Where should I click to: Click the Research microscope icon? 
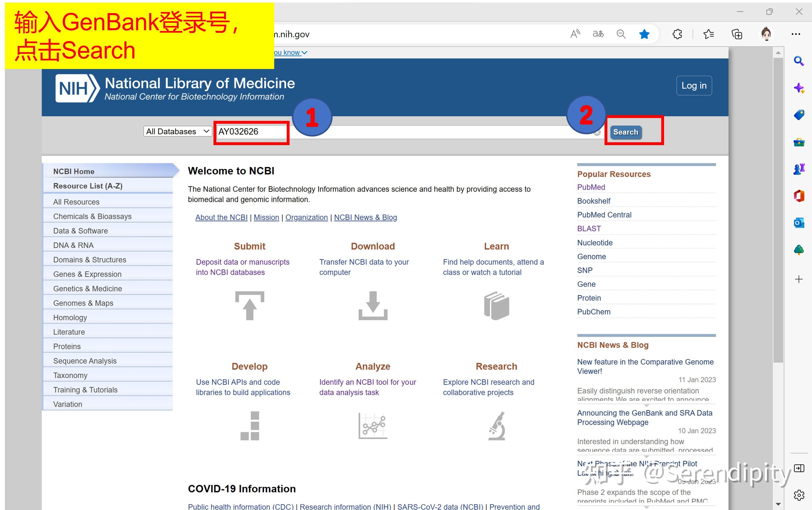point(497,426)
